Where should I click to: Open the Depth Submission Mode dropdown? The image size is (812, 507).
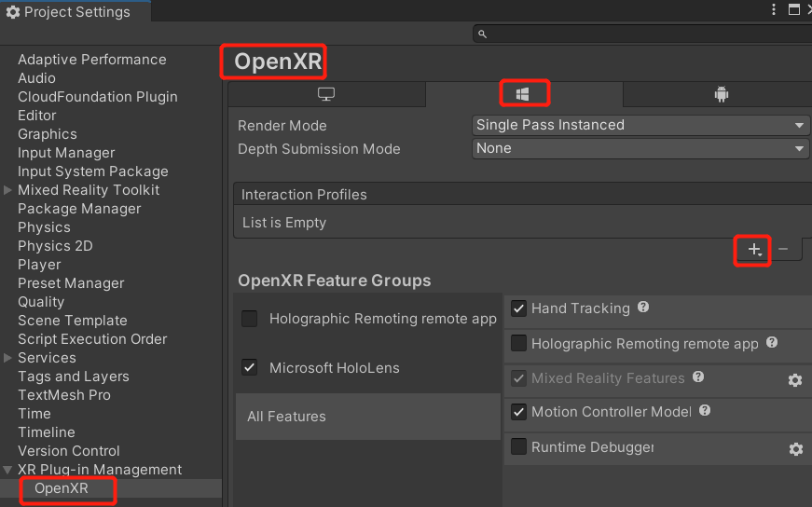[x=640, y=148]
